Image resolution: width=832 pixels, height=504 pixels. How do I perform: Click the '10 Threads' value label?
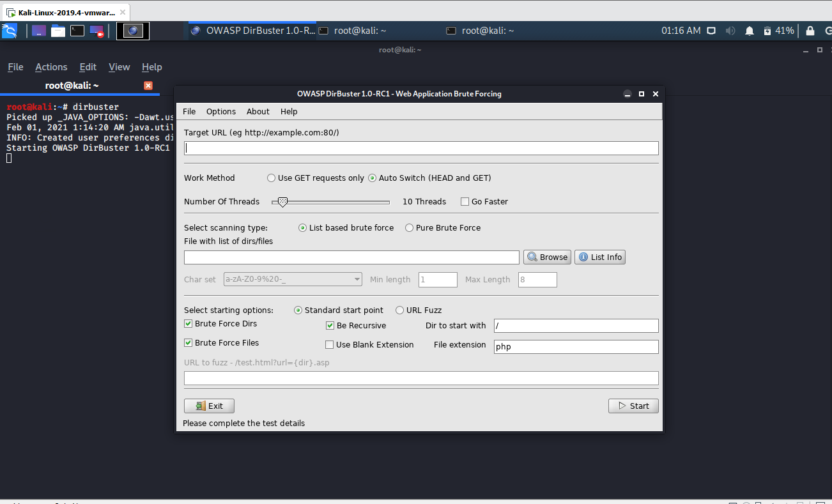tap(424, 202)
